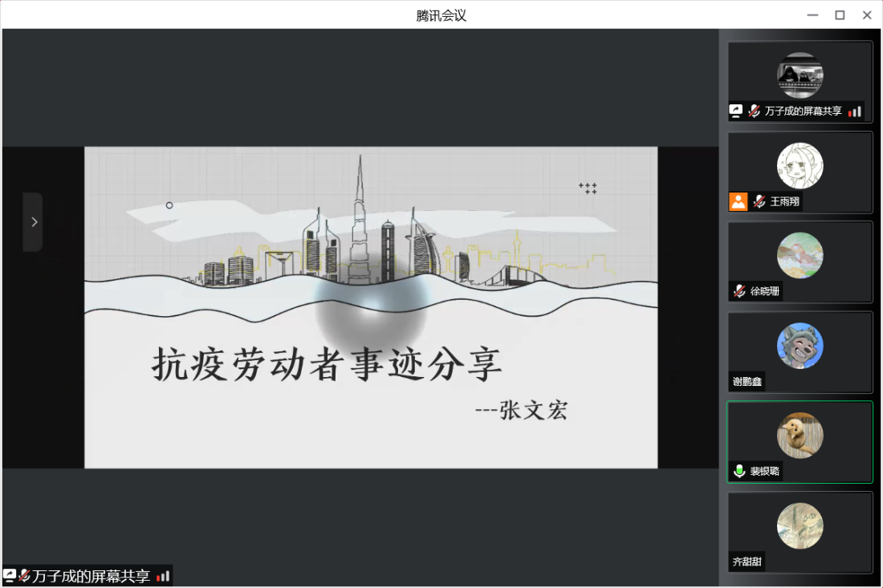The width and height of the screenshot is (883, 588).
Task: Click green active microphone icon beside 裴银璐
Action: (x=739, y=471)
